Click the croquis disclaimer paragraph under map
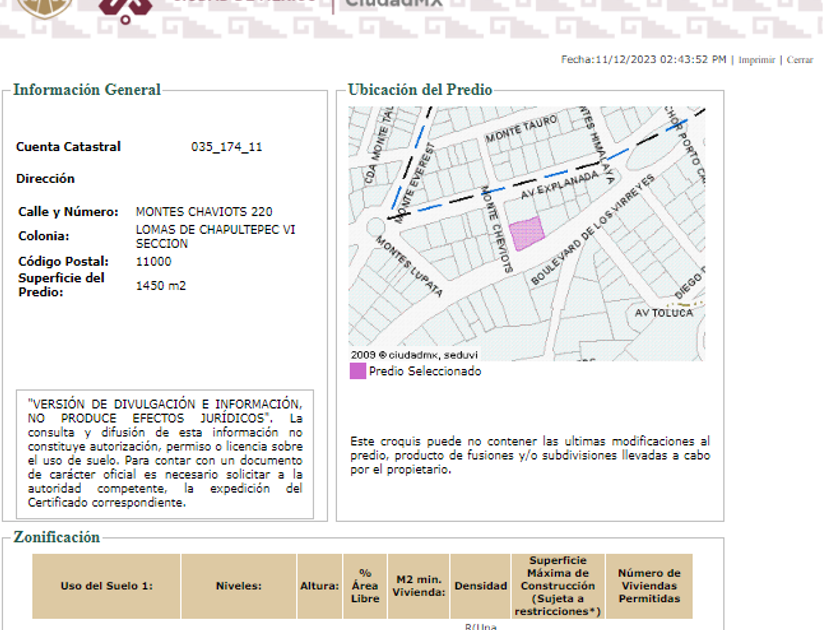The image size is (840, 630). (530, 455)
